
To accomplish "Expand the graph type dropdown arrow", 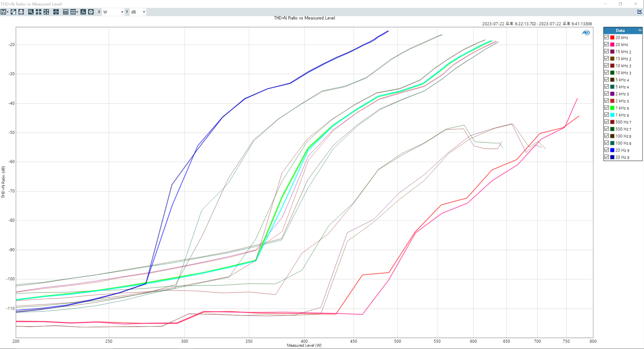I will click(x=77, y=12).
